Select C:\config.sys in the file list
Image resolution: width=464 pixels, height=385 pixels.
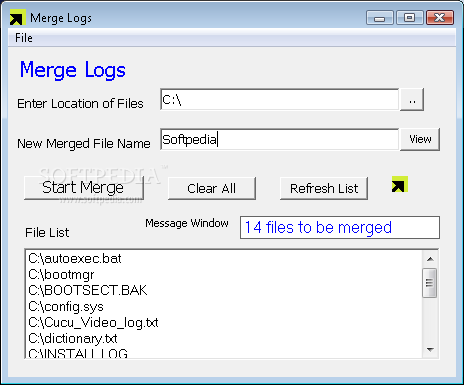tap(223, 306)
